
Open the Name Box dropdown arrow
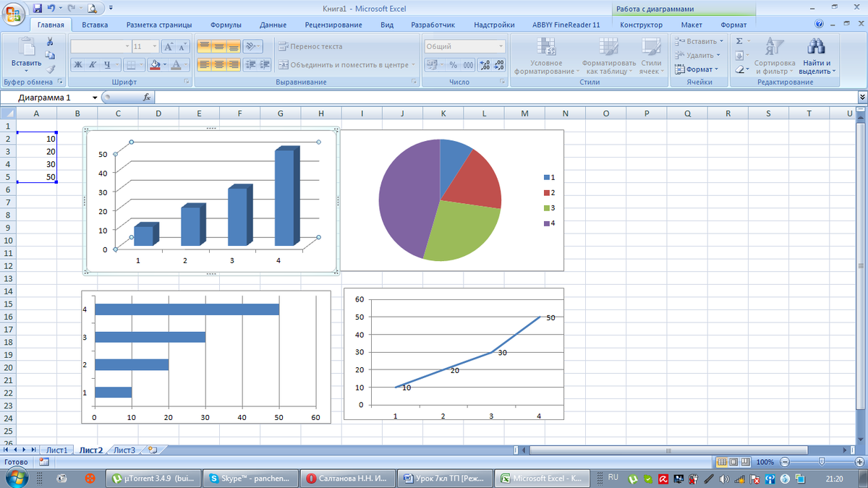coord(95,98)
